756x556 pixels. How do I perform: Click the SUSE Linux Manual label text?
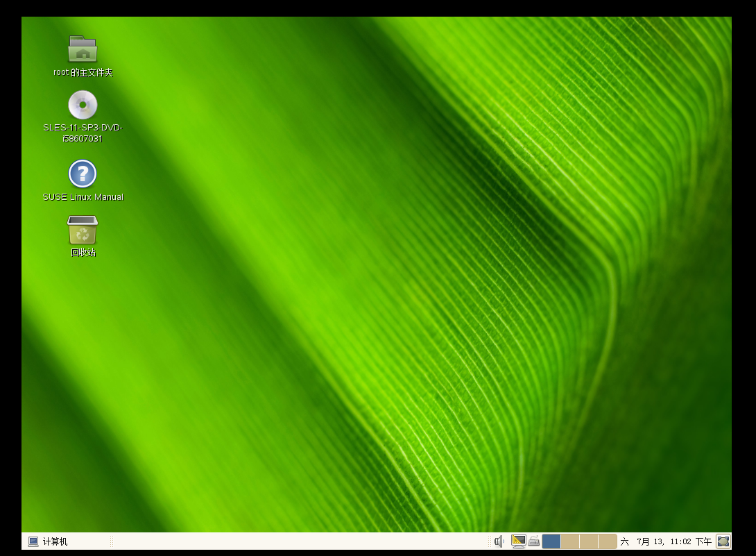tap(82, 196)
